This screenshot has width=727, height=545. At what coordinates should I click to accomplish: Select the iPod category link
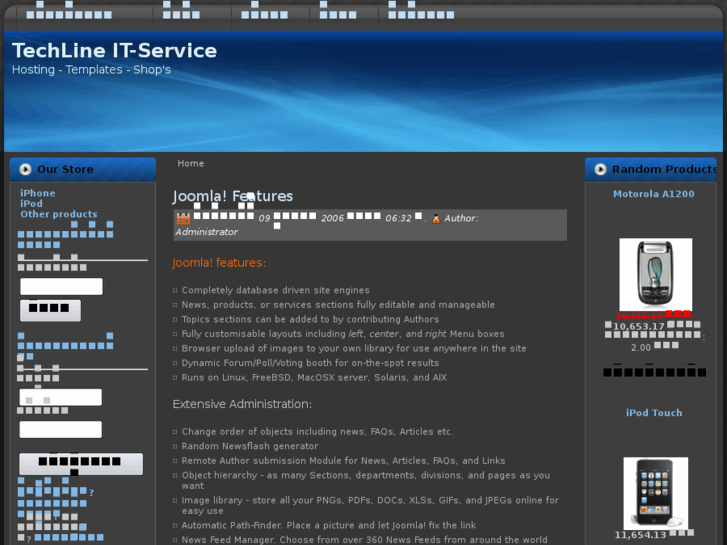31,204
